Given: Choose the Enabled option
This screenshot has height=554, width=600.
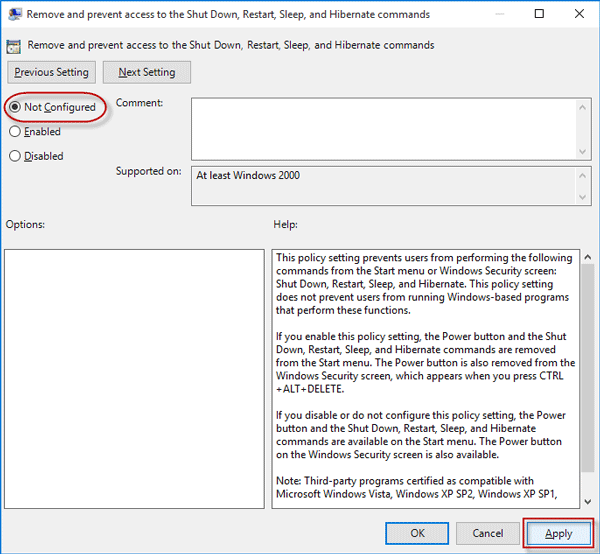Looking at the screenshot, I should [x=15, y=131].
